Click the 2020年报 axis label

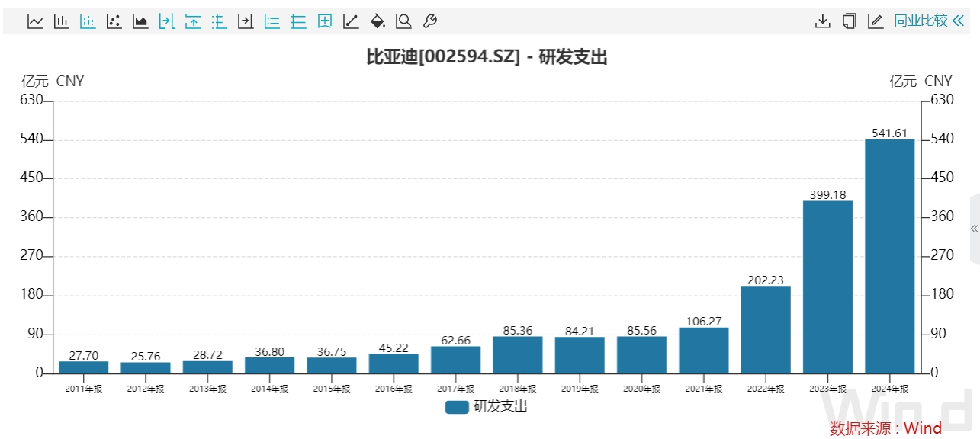(x=642, y=389)
